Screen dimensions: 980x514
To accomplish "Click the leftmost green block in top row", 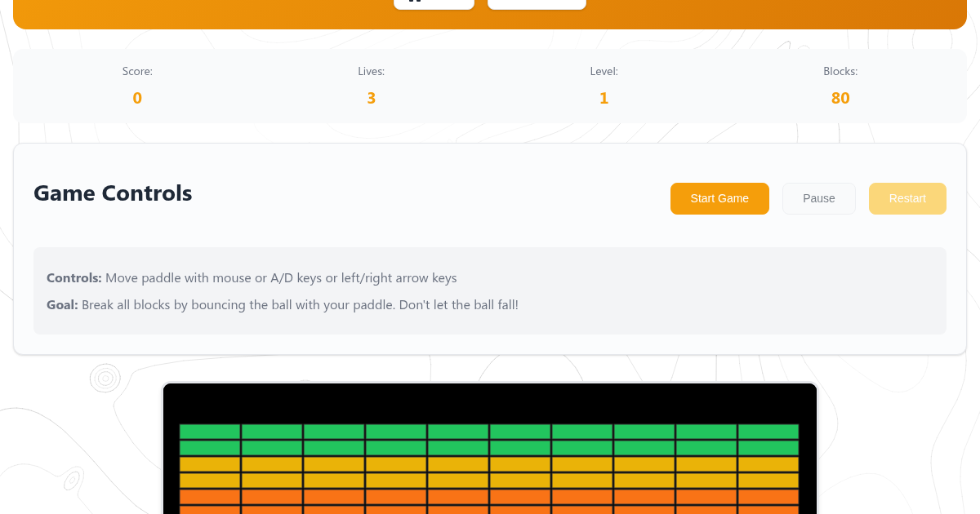I will [x=210, y=432].
